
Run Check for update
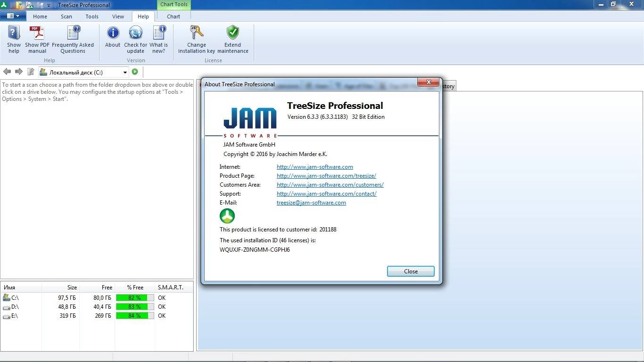pos(135,40)
